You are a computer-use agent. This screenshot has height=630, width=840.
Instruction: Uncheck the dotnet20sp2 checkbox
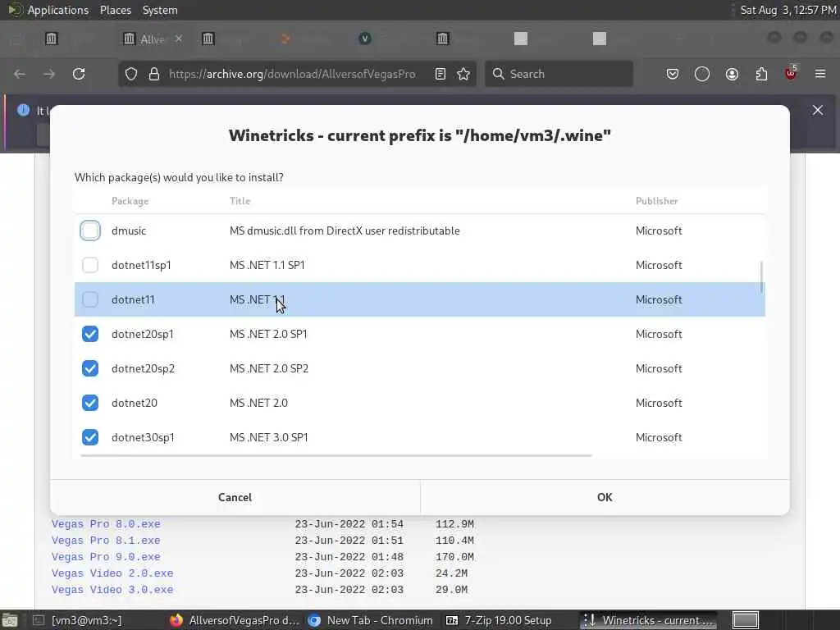coord(90,368)
